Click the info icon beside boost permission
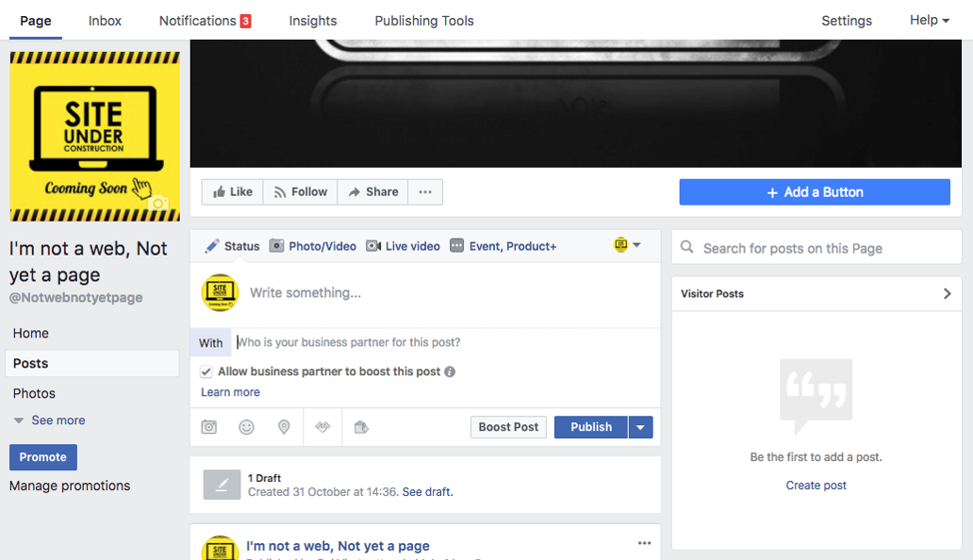This screenshot has height=560, width=973. click(x=450, y=371)
